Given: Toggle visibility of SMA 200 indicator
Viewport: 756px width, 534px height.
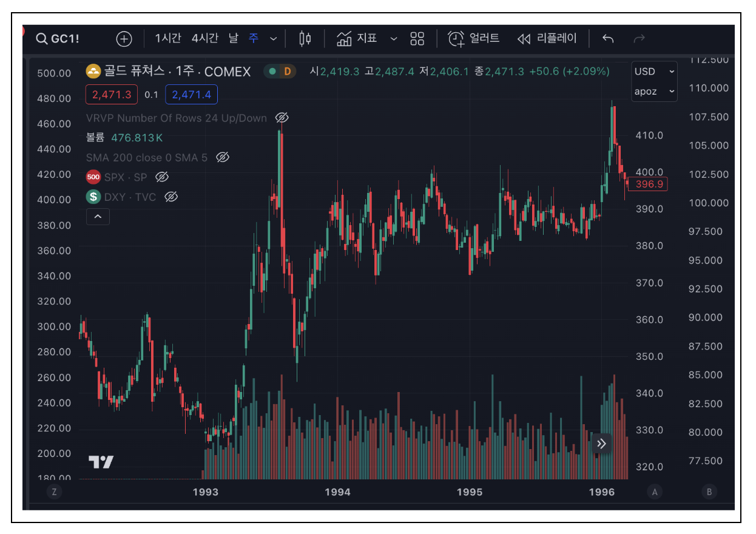Looking at the screenshot, I should click(223, 158).
